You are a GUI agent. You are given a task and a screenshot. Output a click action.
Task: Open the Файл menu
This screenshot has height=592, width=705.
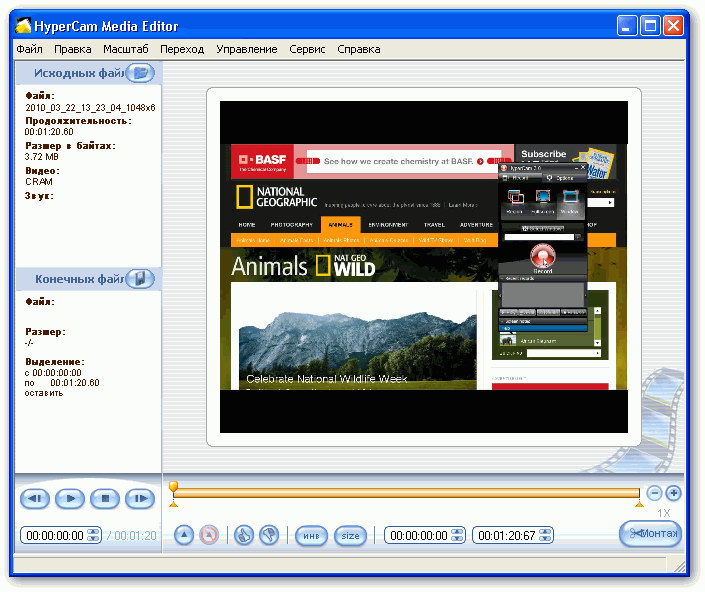pyautogui.click(x=29, y=49)
